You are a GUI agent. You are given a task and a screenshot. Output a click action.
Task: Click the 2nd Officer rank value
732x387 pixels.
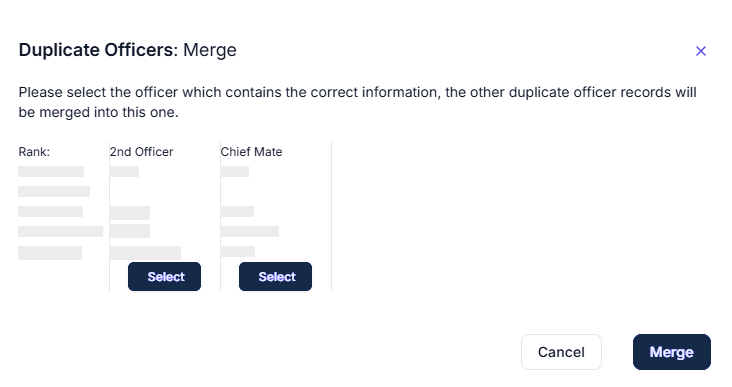pos(141,152)
